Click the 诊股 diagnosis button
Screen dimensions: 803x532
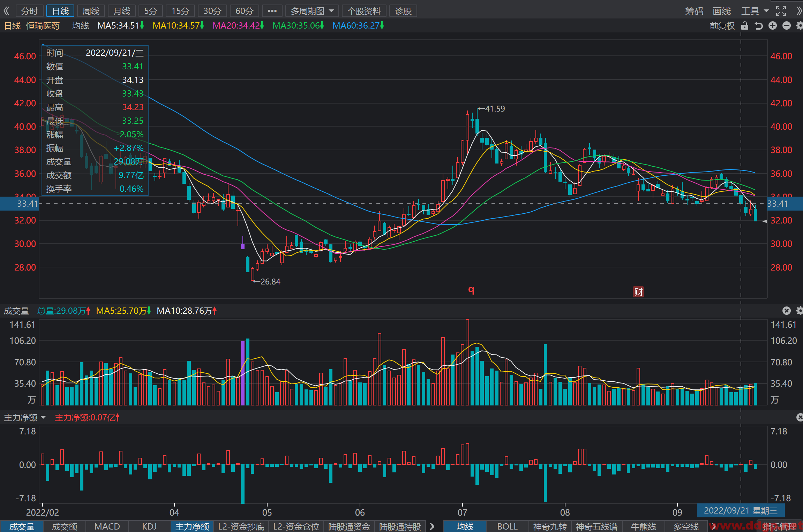click(x=403, y=11)
